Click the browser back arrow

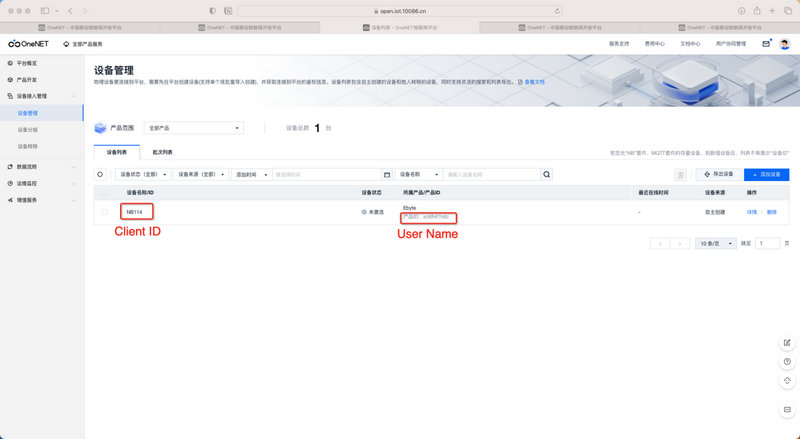70,11
